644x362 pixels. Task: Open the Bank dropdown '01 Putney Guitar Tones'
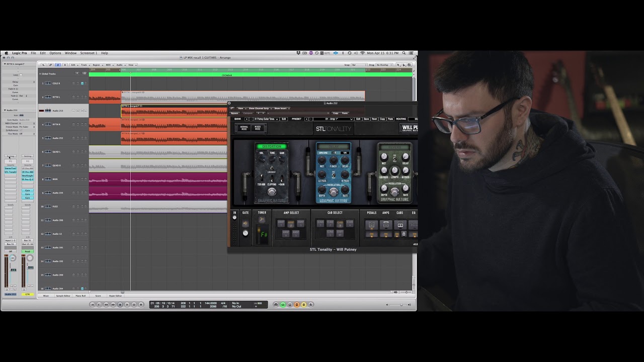pos(266,119)
